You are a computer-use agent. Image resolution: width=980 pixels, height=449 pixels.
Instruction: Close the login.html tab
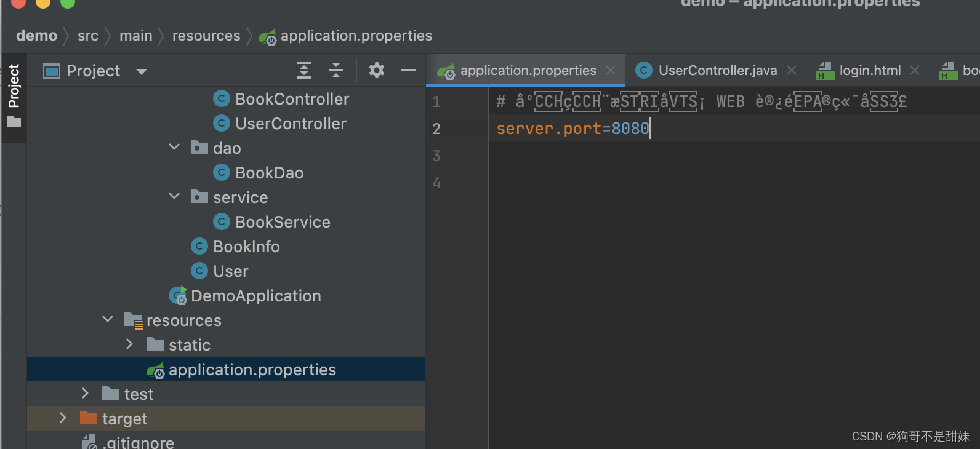(x=915, y=71)
